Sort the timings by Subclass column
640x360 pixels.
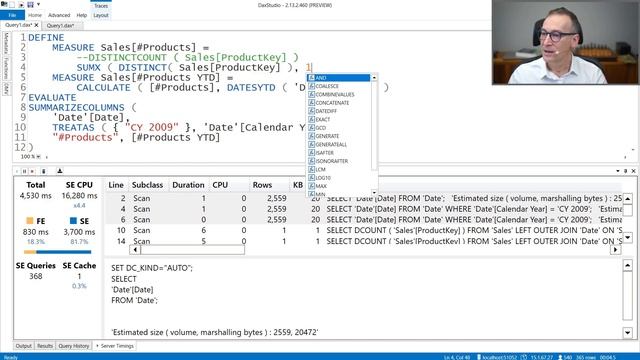pos(147,185)
